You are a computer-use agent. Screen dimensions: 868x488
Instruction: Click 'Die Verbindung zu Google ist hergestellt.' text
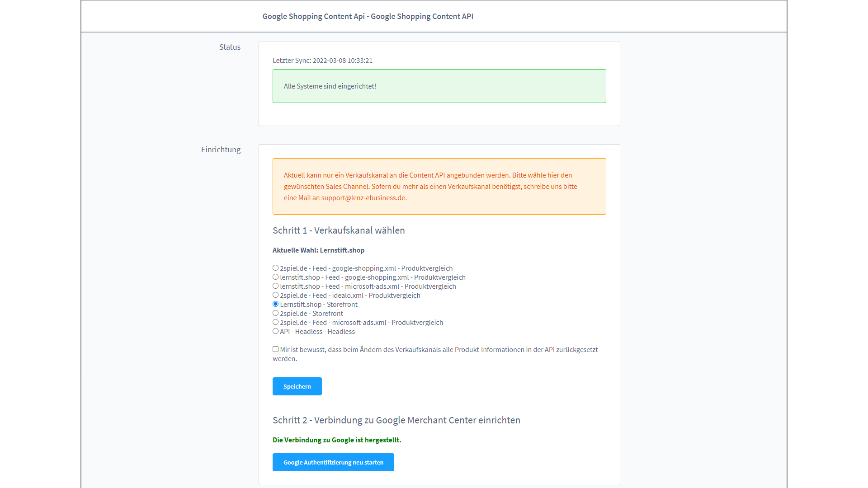(337, 440)
